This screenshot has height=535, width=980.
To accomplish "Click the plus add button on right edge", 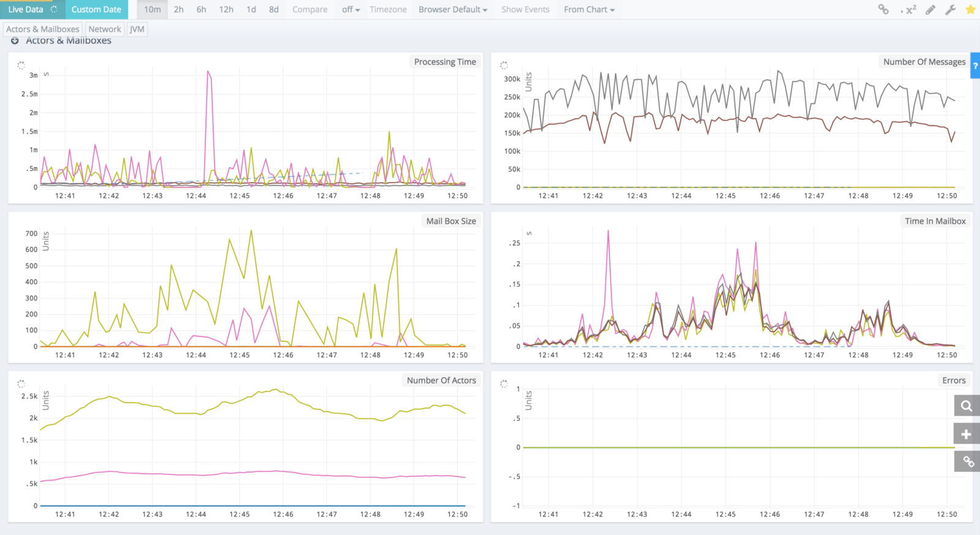I will [x=967, y=434].
